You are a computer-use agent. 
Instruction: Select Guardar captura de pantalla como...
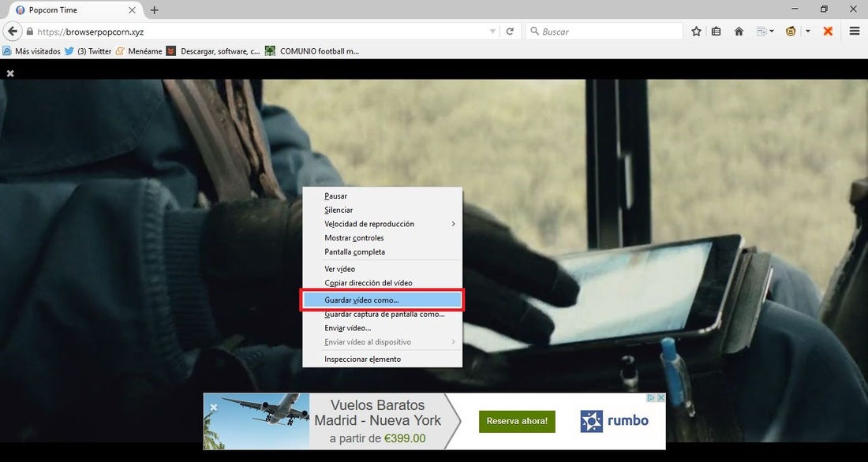[382, 315]
